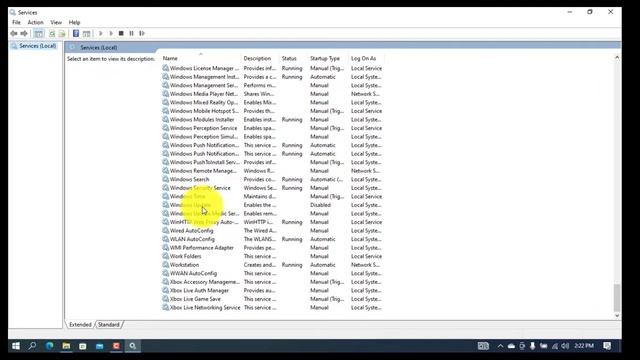The height and width of the screenshot is (360, 640).
Task: Open the Action menu
Action: 36,22
